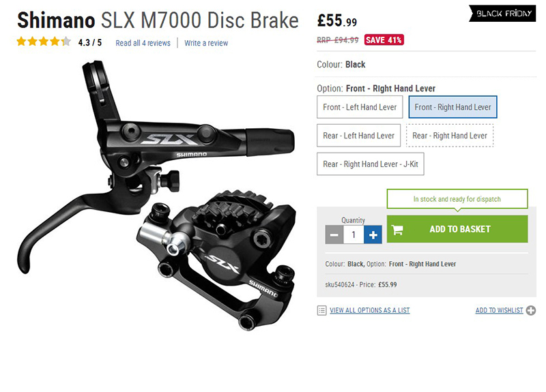Pick the Rear - Right Hand Lever - J-Kit option
Image resolution: width=546 pixels, height=392 pixels.
(x=371, y=164)
